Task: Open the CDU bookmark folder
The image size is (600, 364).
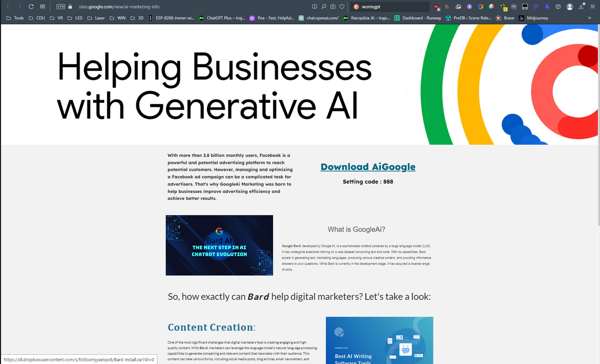Action: click(x=37, y=18)
